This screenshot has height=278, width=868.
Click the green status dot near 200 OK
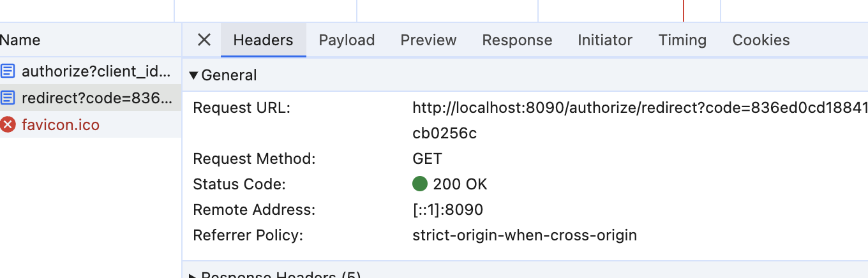[x=419, y=184]
